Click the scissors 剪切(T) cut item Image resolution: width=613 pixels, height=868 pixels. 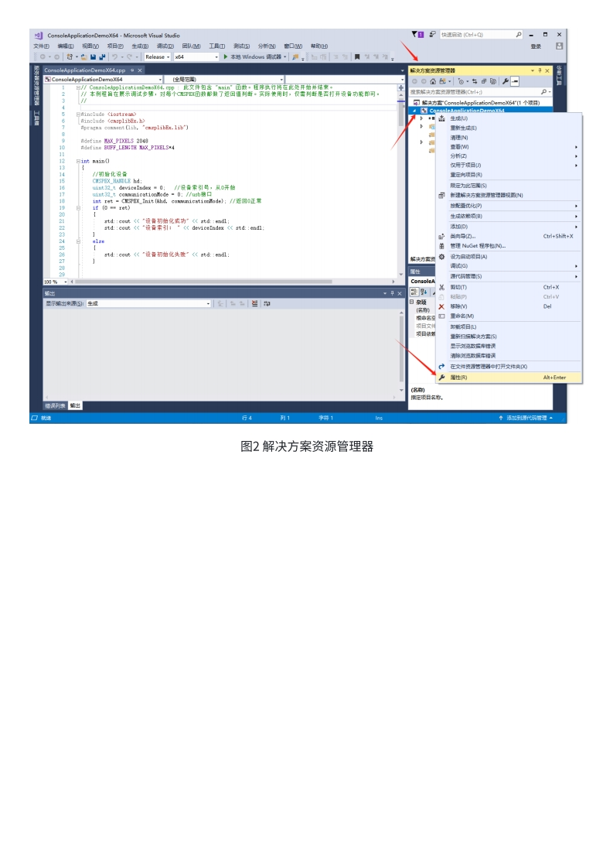(x=458, y=287)
